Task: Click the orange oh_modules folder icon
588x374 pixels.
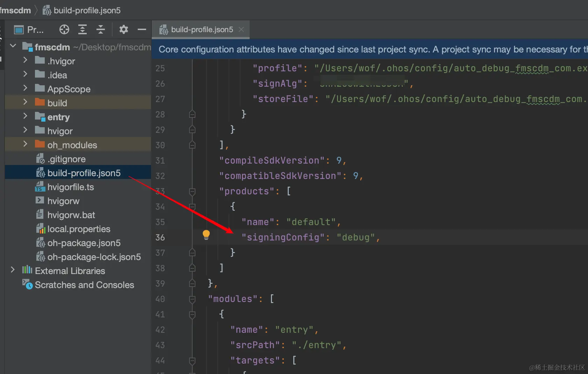Action: tap(40, 144)
